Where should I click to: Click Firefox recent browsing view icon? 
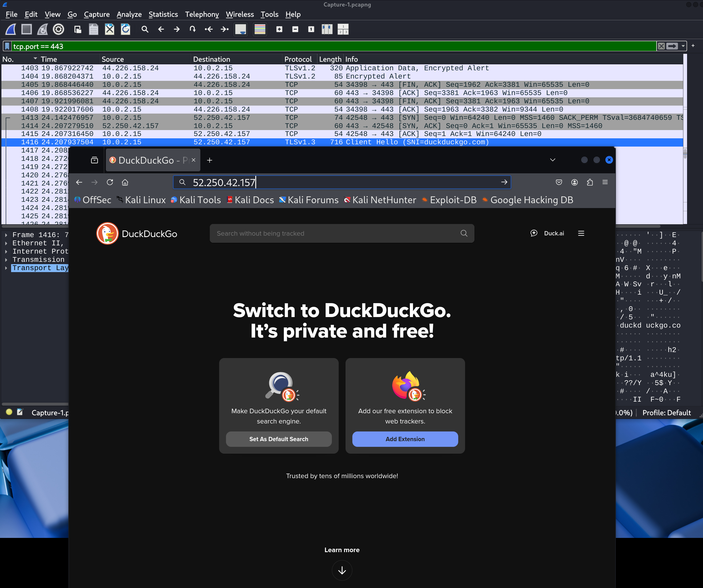(94, 160)
